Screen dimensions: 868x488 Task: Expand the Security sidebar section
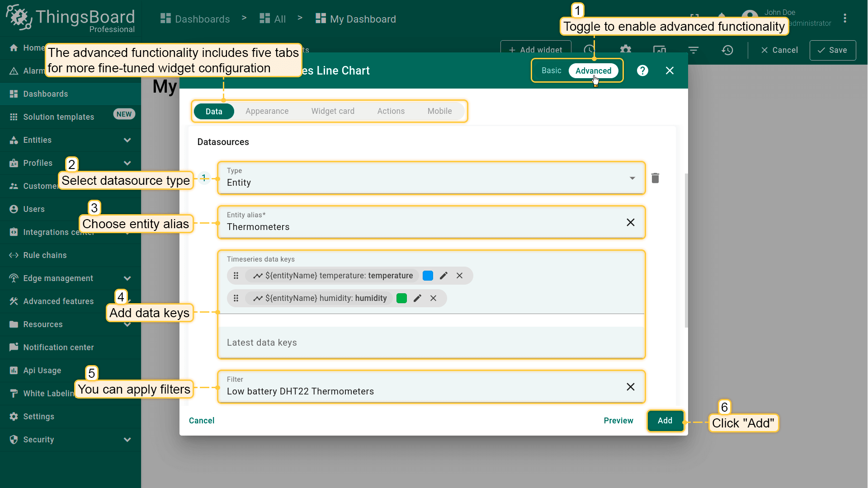click(x=127, y=440)
